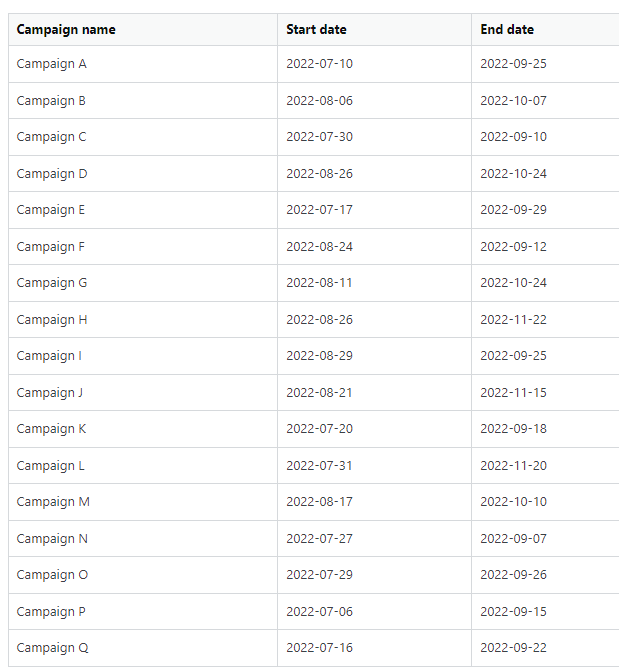The width and height of the screenshot is (619, 671).
Task: Select Campaign O start date 2022-07-29
Action: (319, 575)
